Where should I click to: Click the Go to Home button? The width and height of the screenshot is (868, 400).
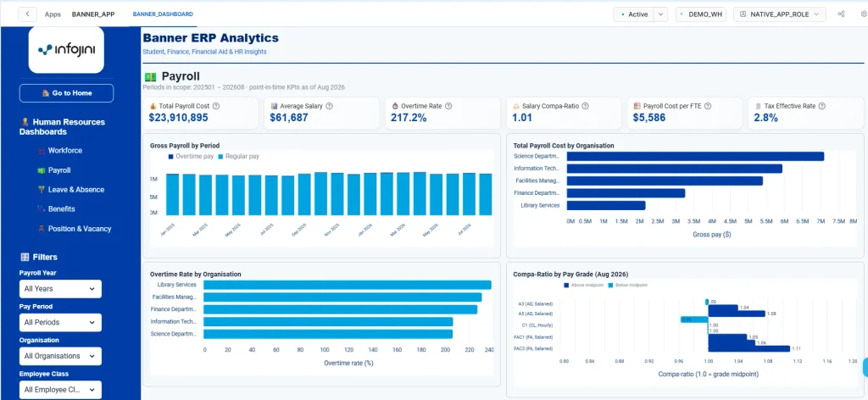pos(66,93)
